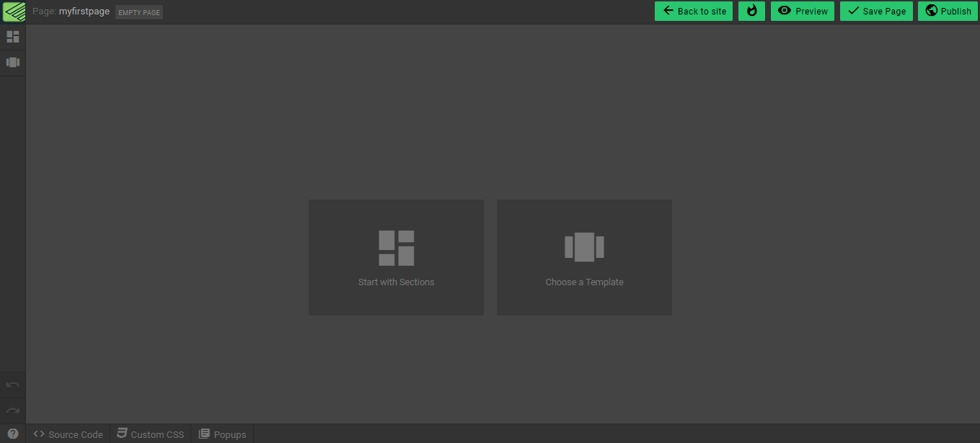Click the globe icon inside the Publish button

coord(930,11)
